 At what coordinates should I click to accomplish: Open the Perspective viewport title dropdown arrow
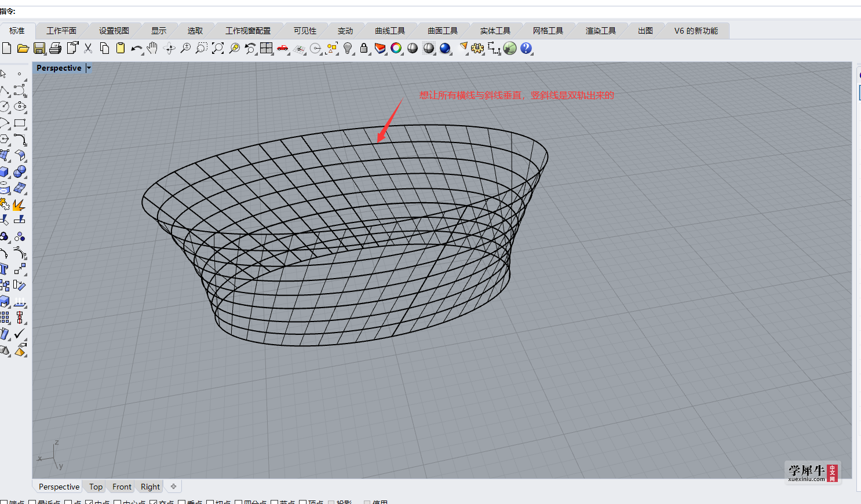pos(89,68)
